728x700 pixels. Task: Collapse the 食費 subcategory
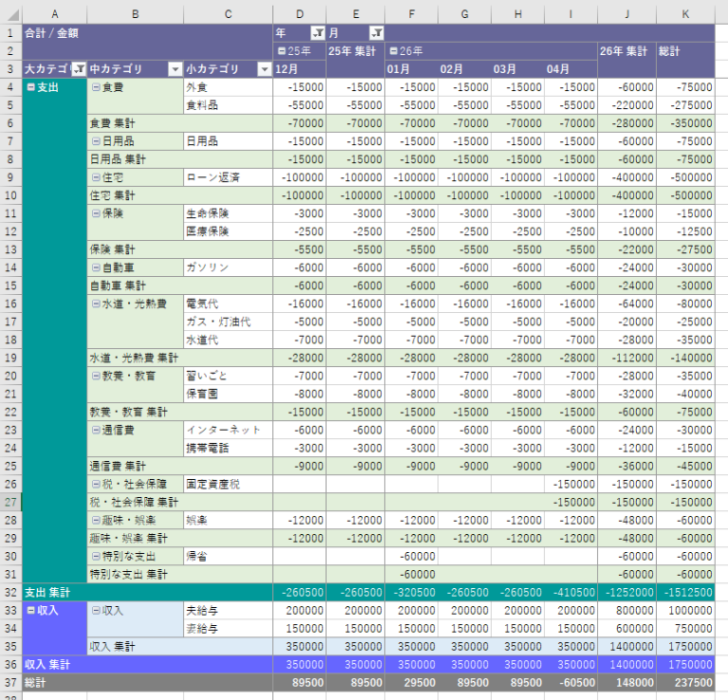[x=96, y=87]
